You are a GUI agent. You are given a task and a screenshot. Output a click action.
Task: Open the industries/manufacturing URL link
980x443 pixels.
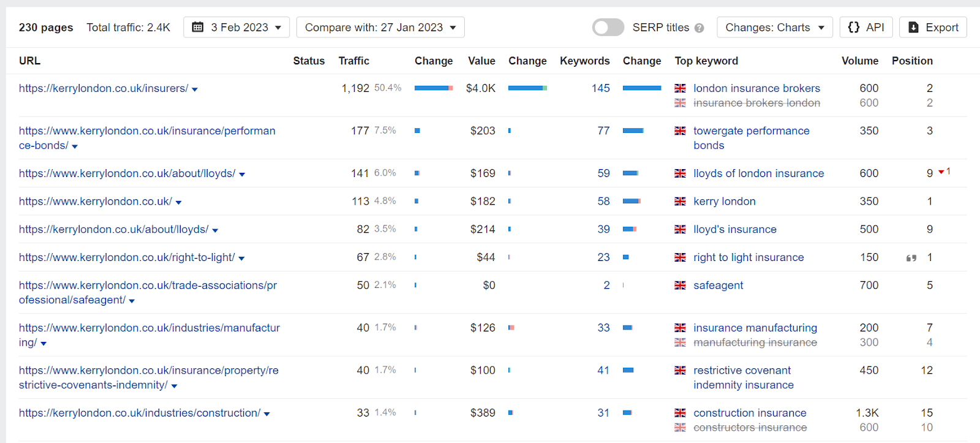149,335
